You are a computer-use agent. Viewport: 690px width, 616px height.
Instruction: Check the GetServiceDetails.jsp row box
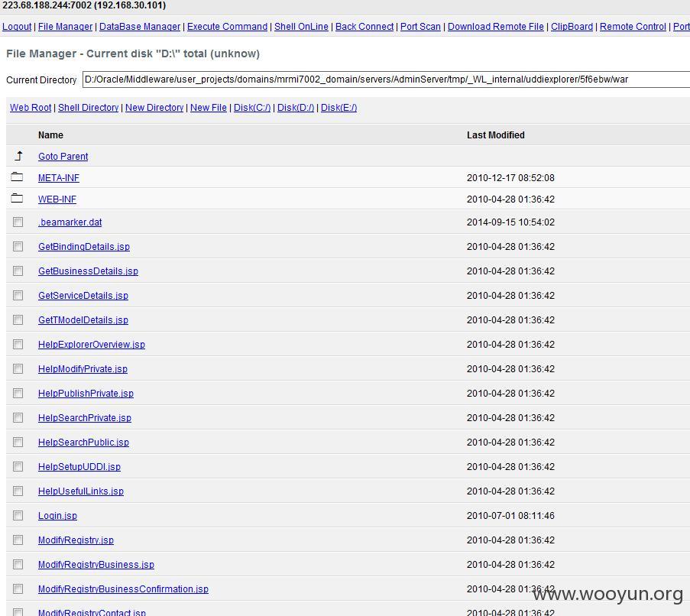click(18, 295)
